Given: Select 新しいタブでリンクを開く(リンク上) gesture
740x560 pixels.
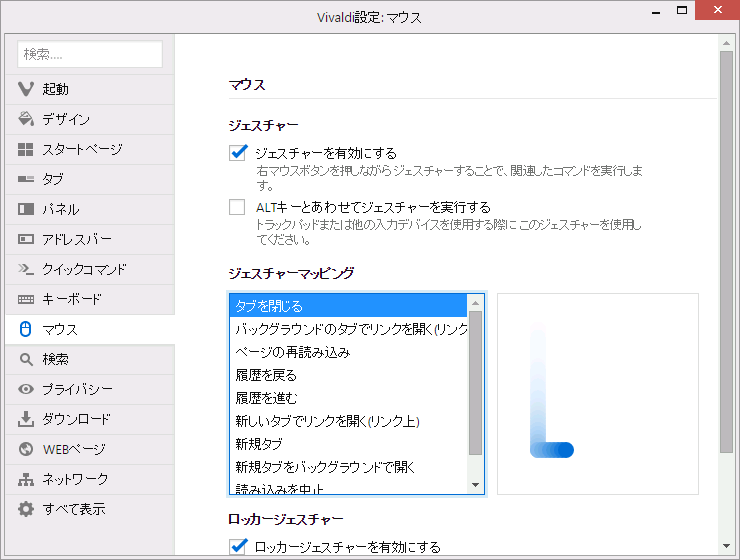Looking at the screenshot, I should (348, 421).
